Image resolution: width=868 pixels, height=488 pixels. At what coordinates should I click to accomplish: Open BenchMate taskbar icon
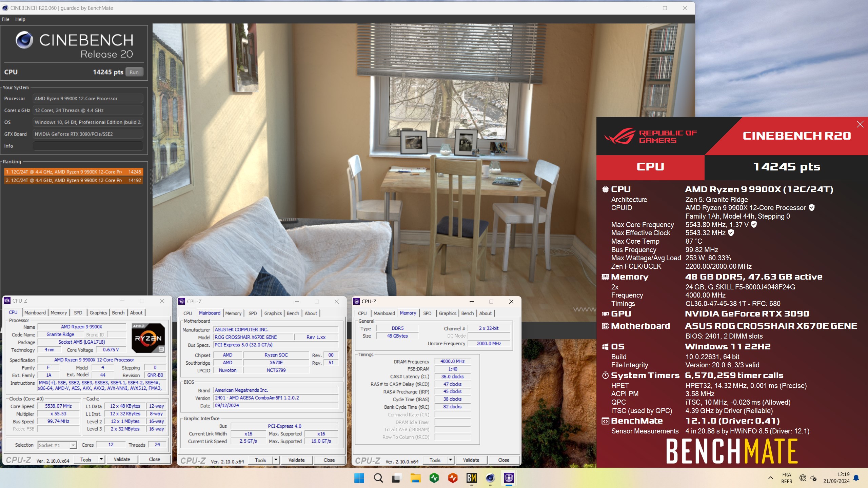(x=471, y=478)
